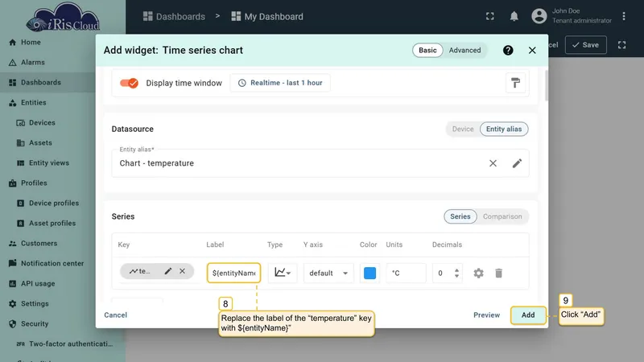The height and width of the screenshot is (362, 644).
Task: Click the Units °C input field
Action: [406, 273]
